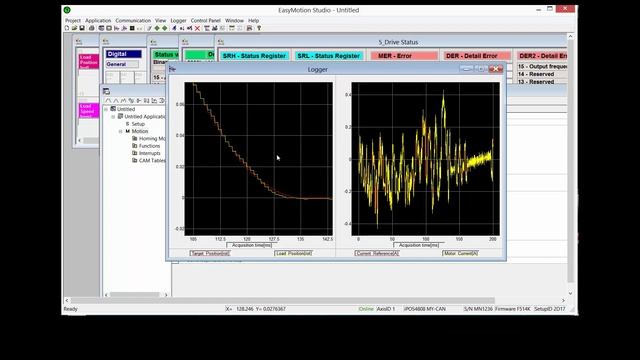Click the Functions folder icon
The height and width of the screenshot is (360, 640).
[135, 146]
